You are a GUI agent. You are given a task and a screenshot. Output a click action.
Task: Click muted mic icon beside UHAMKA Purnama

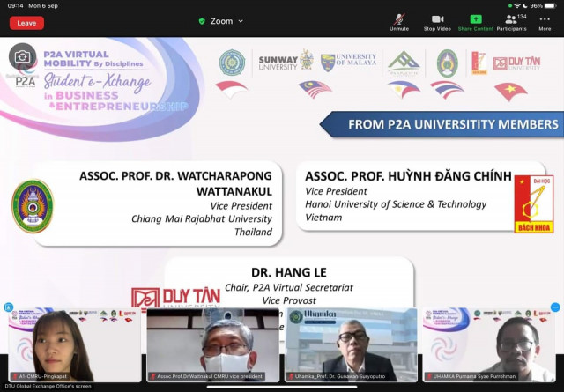point(429,376)
